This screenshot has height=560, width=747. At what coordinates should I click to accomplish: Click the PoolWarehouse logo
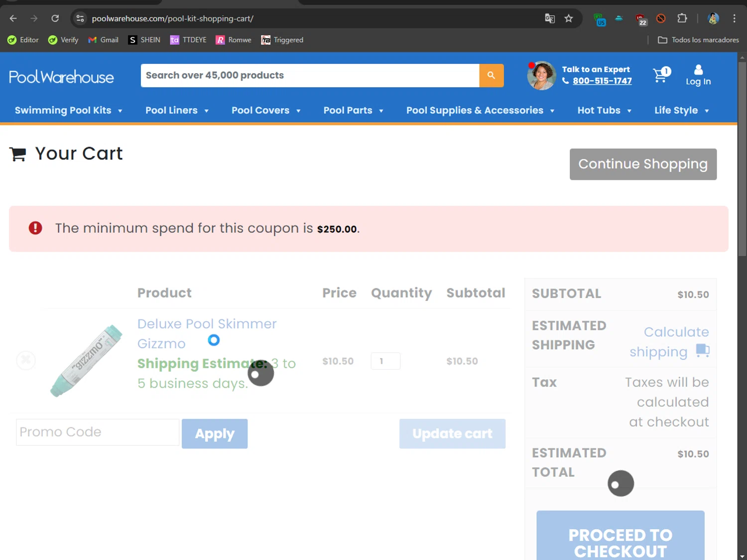tap(61, 77)
